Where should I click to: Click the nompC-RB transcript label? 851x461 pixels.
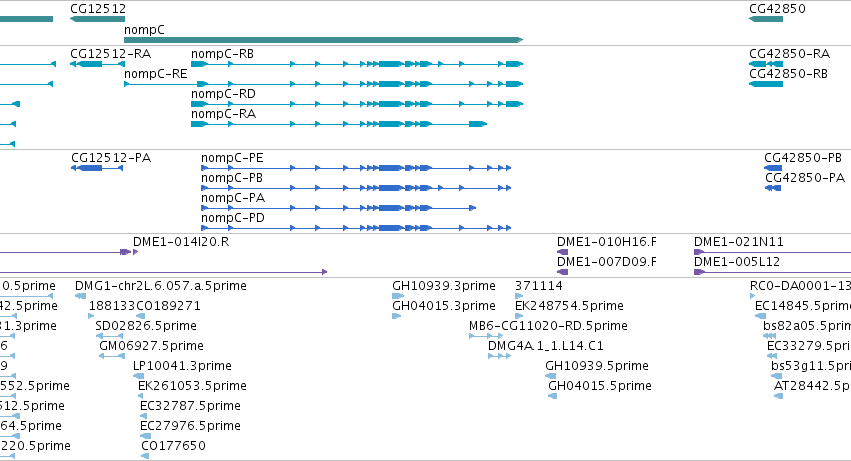[x=223, y=54]
